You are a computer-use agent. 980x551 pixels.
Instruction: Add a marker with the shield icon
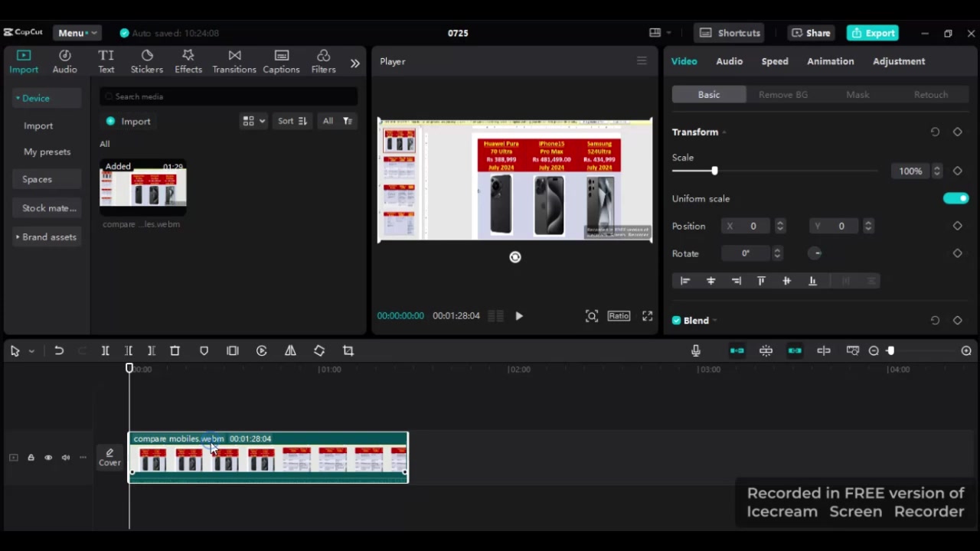tap(204, 350)
